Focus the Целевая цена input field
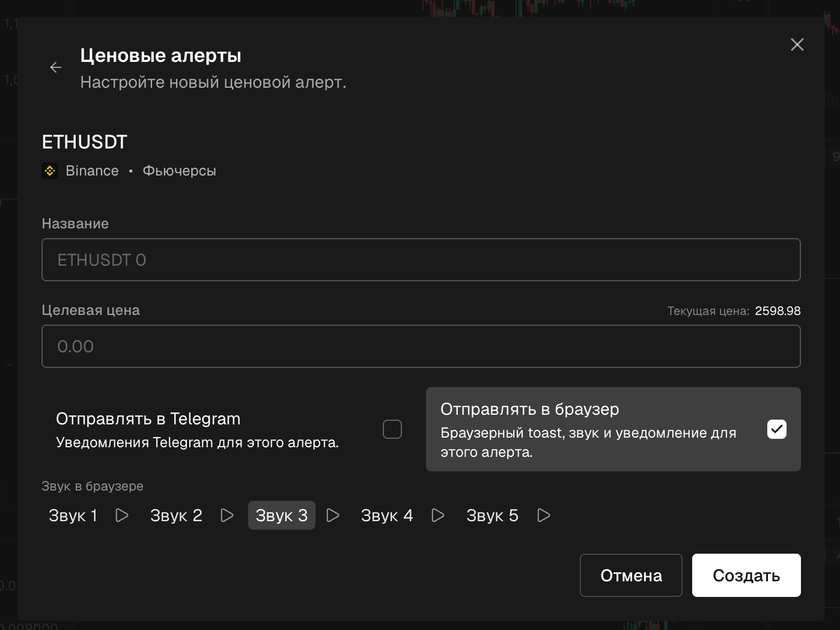 click(421, 346)
